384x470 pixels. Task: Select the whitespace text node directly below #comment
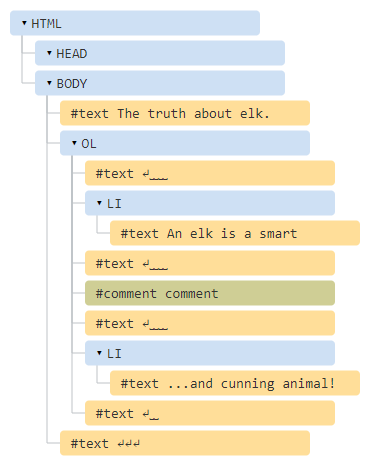[210, 323]
